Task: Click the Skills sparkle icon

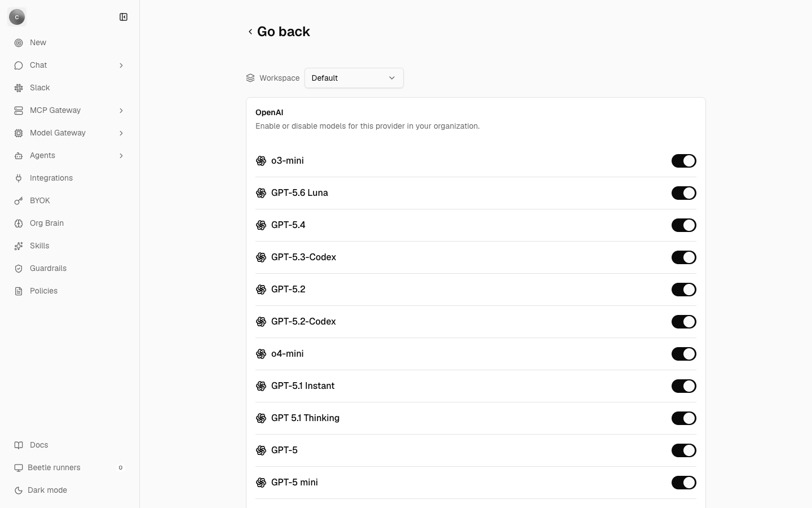Action: [19, 246]
